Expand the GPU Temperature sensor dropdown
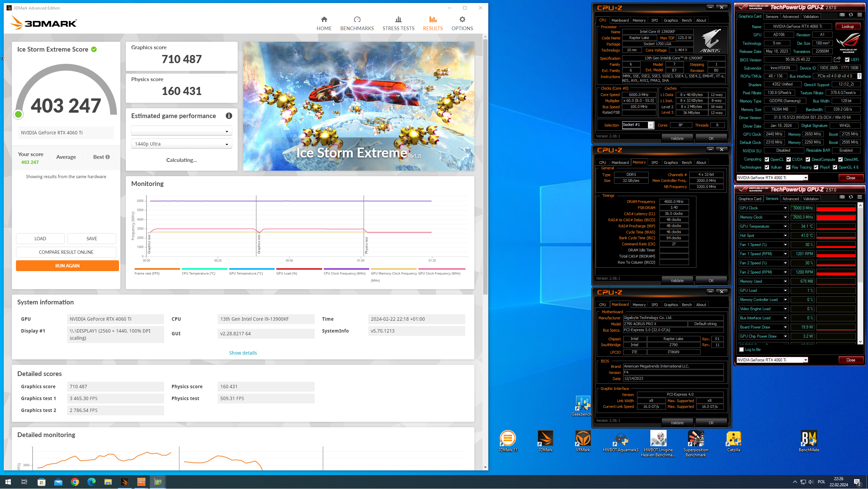Image resolution: width=868 pixels, height=489 pixels. click(x=785, y=226)
